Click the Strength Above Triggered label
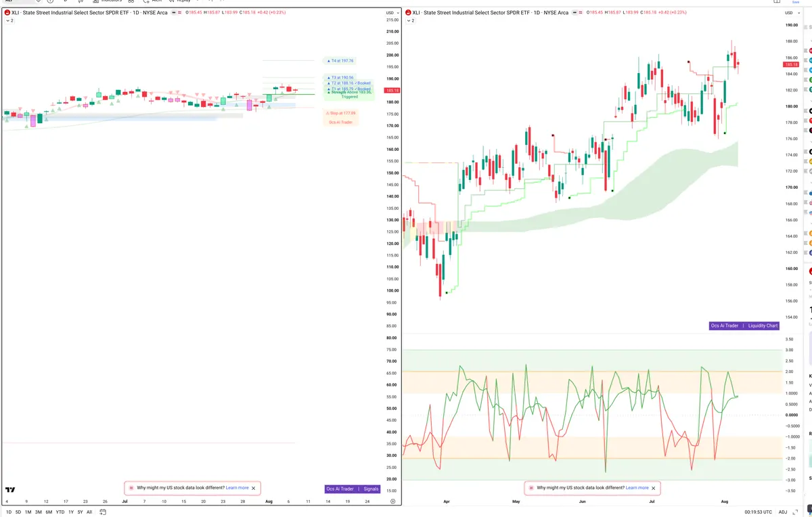The height and width of the screenshot is (517, 812). click(349, 94)
